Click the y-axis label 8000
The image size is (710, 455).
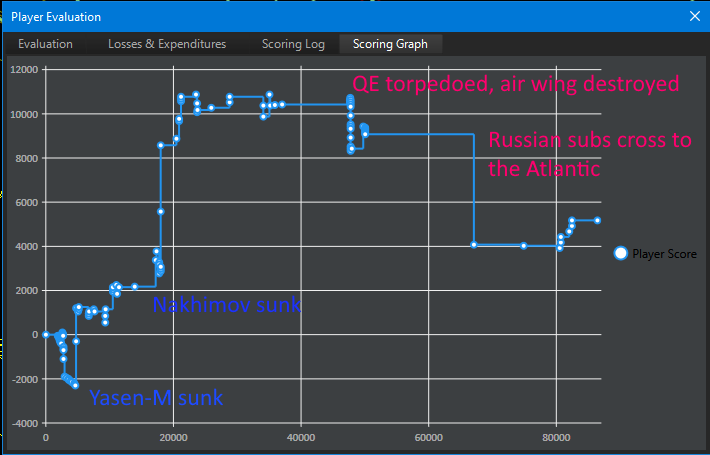pos(26,158)
